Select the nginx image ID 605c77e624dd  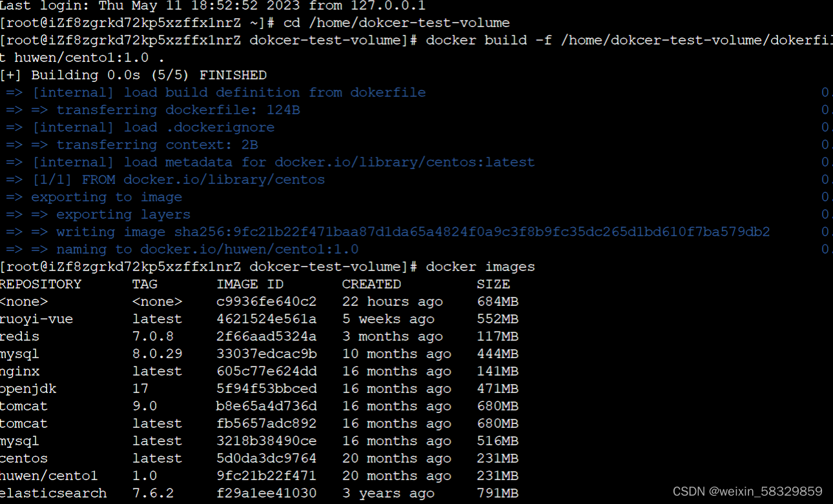pyautogui.click(x=267, y=371)
